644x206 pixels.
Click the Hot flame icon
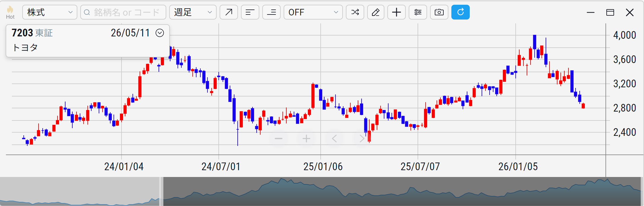(10, 12)
